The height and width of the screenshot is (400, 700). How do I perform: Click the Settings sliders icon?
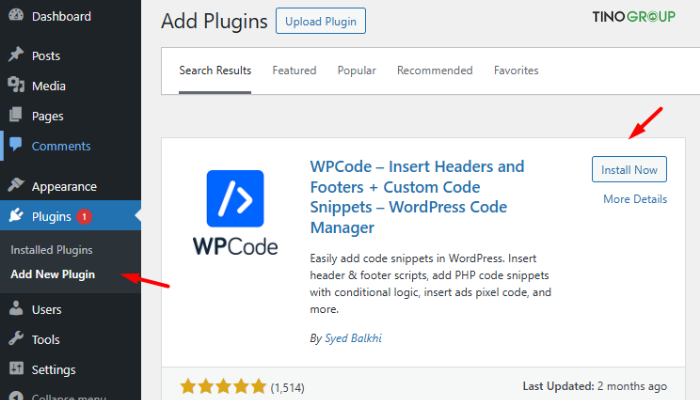pyautogui.click(x=16, y=368)
